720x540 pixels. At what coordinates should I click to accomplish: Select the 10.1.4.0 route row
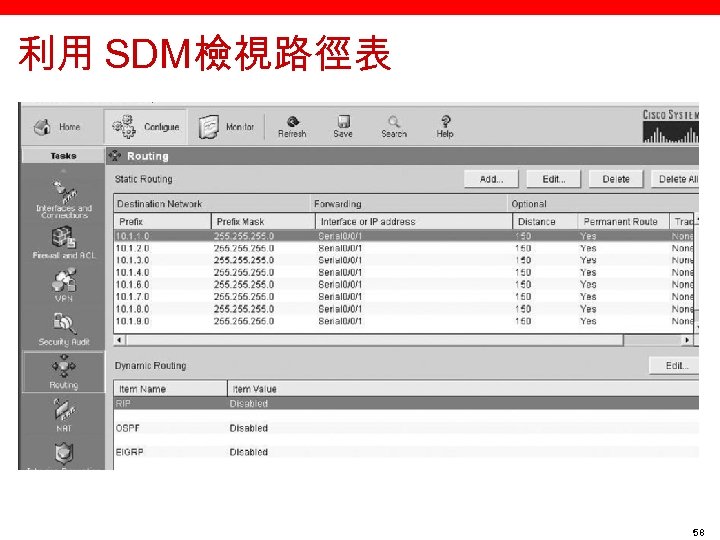click(x=404, y=272)
